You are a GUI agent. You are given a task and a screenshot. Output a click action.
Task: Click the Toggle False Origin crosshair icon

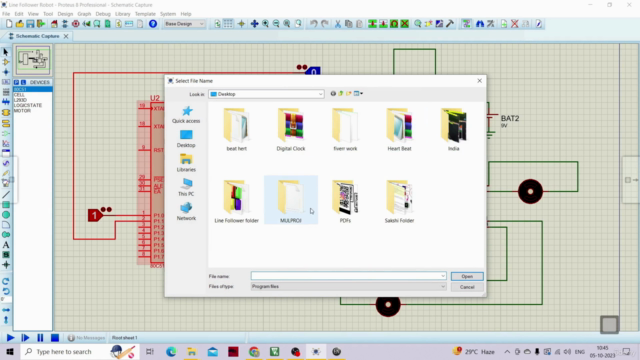241,24
